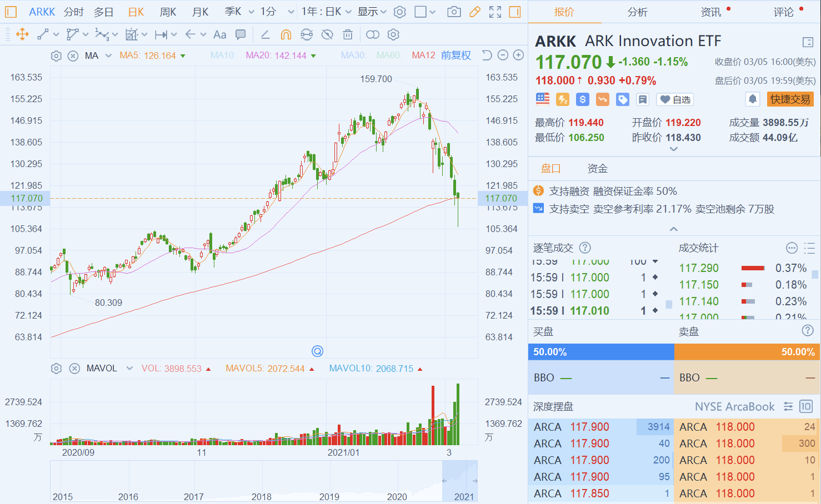Image resolution: width=821 pixels, height=504 pixels.
Task: Toggle the right sidebar panel icon
Action: pyautogui.click(x=515, y=12)
